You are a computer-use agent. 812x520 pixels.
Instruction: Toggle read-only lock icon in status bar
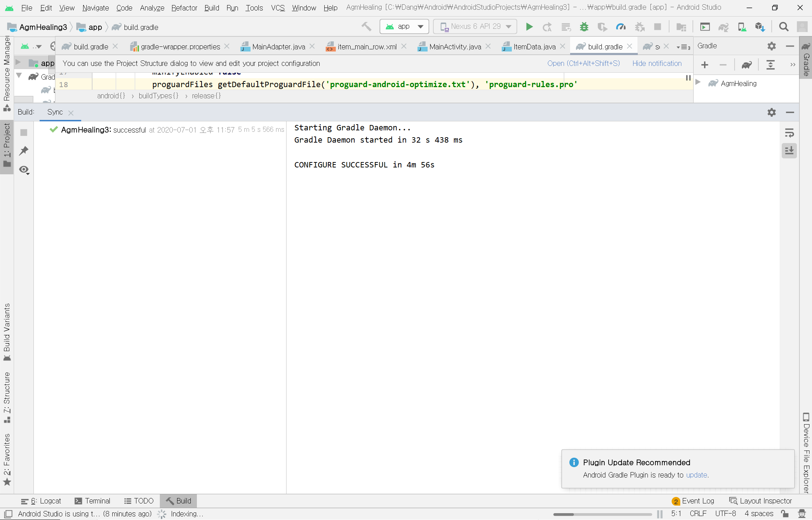coord(785,514)
